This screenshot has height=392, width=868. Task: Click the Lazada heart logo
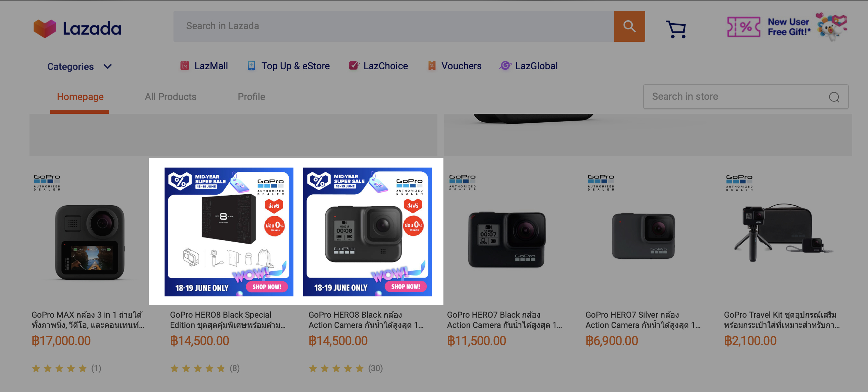pyautogui.click(x=45, y=28)
